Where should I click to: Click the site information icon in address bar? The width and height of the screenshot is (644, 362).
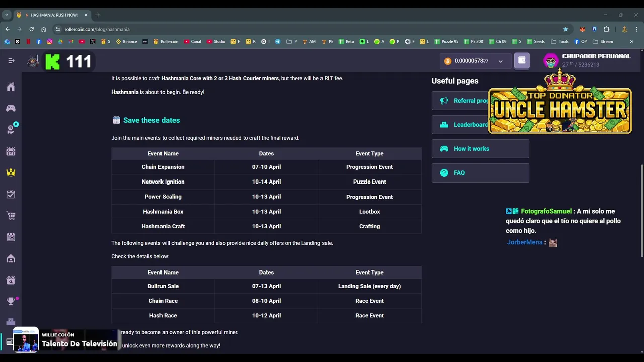point(58,29)
